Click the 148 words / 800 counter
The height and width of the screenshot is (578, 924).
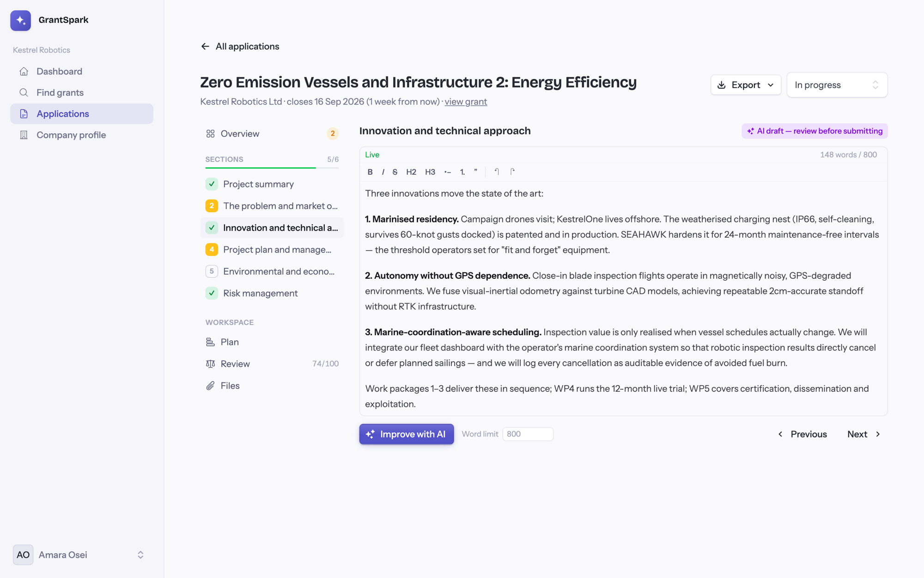click(848, 155)
